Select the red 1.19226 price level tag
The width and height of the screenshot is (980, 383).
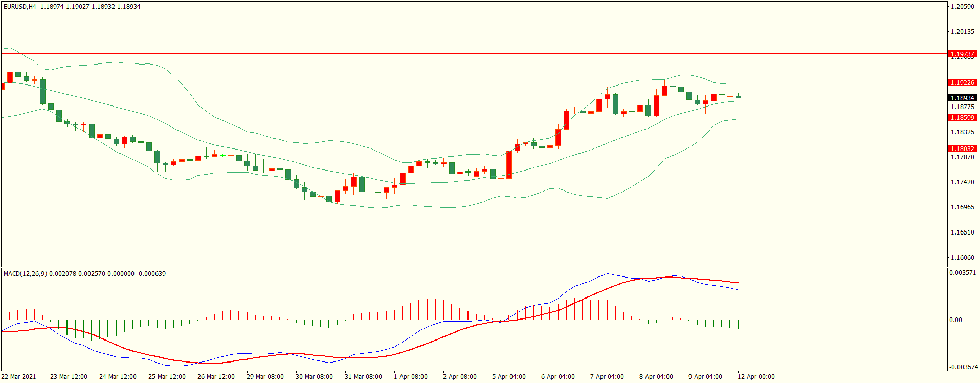tap(962, 82)
